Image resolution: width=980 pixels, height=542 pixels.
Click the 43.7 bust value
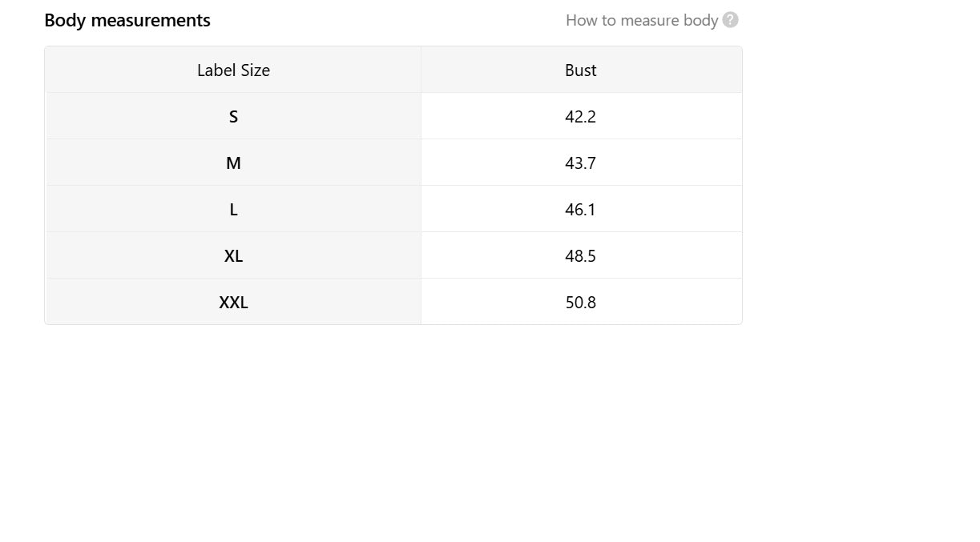pyautogui.click(x=581, y=163)
